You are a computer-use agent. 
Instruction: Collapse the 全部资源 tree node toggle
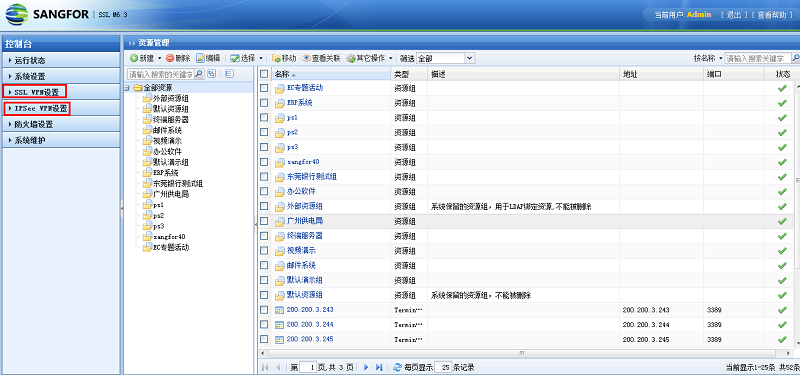[127, 88]
